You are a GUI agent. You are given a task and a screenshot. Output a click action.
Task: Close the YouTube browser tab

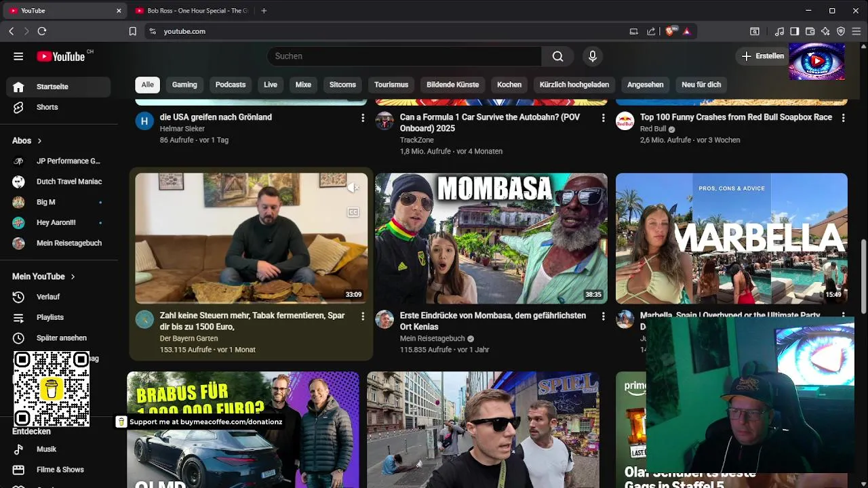[119, 11]
